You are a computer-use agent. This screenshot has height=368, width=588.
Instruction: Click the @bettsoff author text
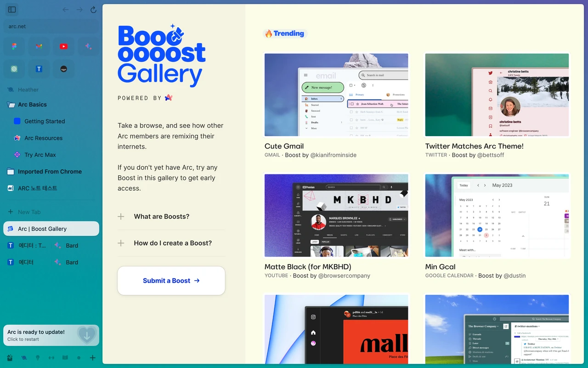point(491,155)
